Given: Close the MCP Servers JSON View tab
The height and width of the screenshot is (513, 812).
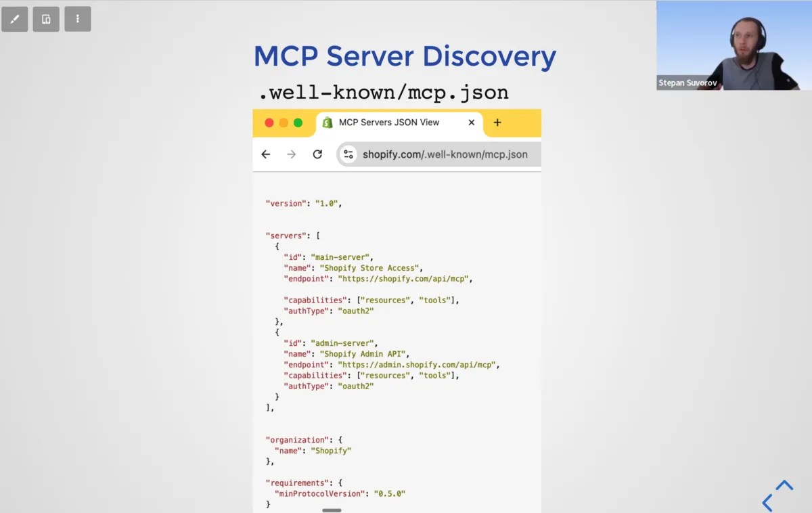Looking at the screenshot, I should [x=472, y=122].
